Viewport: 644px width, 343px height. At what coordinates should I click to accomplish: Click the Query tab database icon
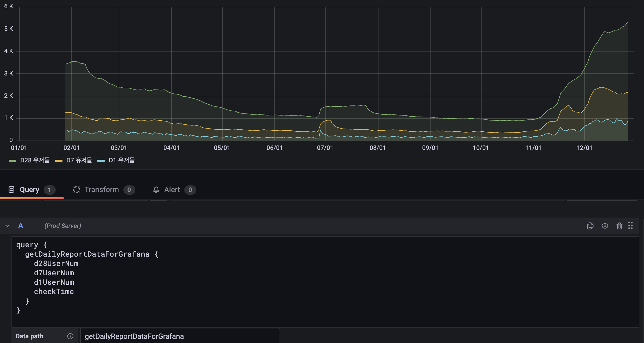point(11,189)
